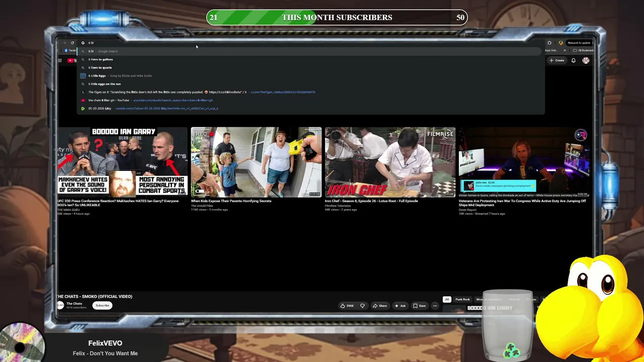
Task: Choose the '6 liters to gallons' suggestion
Action: click(311, 59)
